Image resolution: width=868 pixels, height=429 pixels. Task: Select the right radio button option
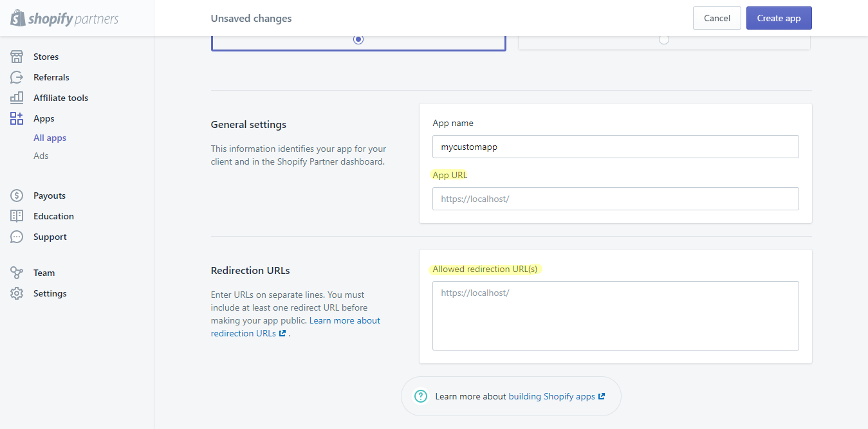[x=664, y=39]
